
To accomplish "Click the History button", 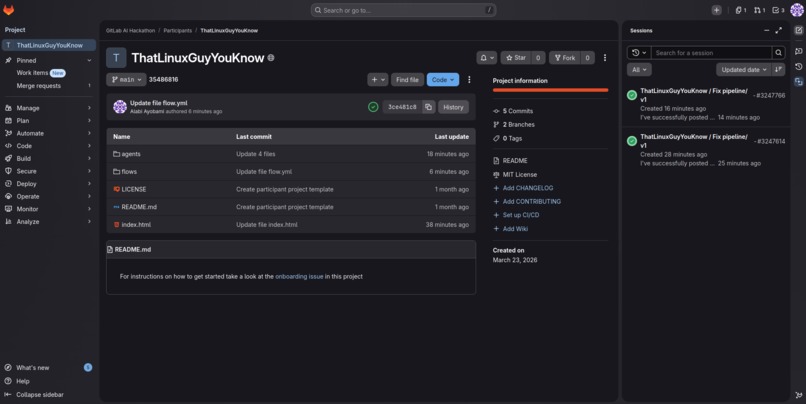I will click(x=453, y=107).
